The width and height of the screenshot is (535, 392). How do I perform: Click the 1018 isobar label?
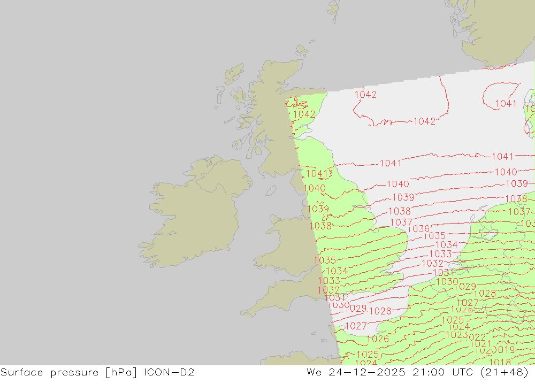point(500,362)
